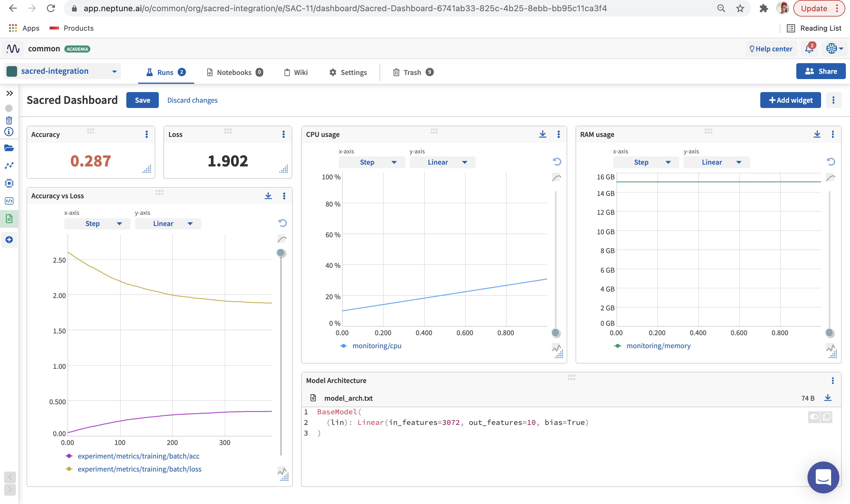Open the notifications bell
The width and height of the screenshot is (850, 504).
tap(809, 49)
